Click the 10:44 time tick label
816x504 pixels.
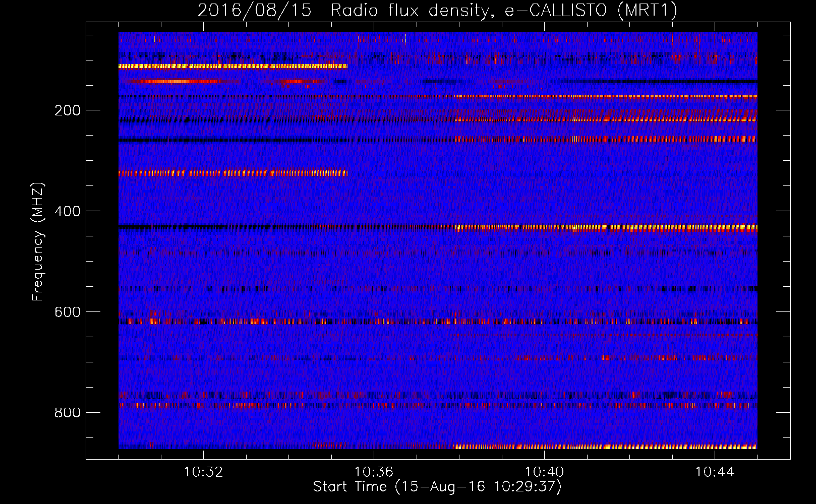[x=715, y=472]
